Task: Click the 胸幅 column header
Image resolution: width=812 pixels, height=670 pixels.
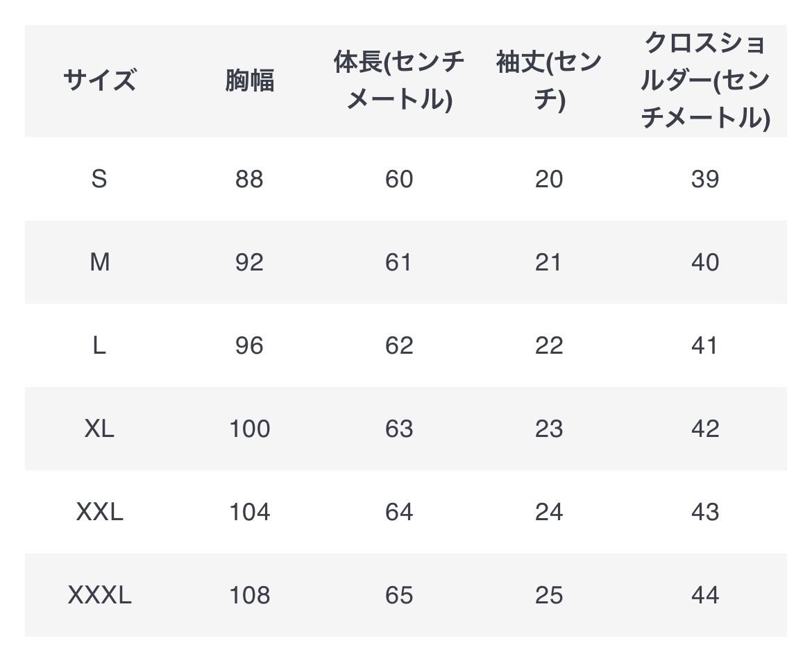Action: [x=249, y=81]
